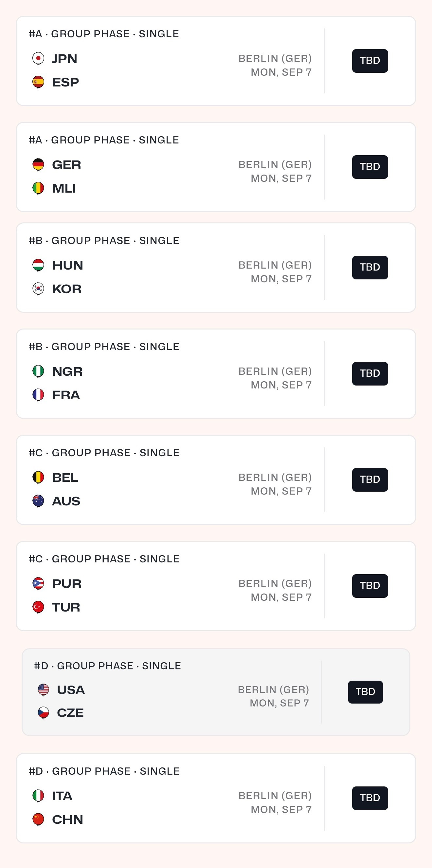Select the USA team name
Screen dimensions: 432x868
click(71, 690)
